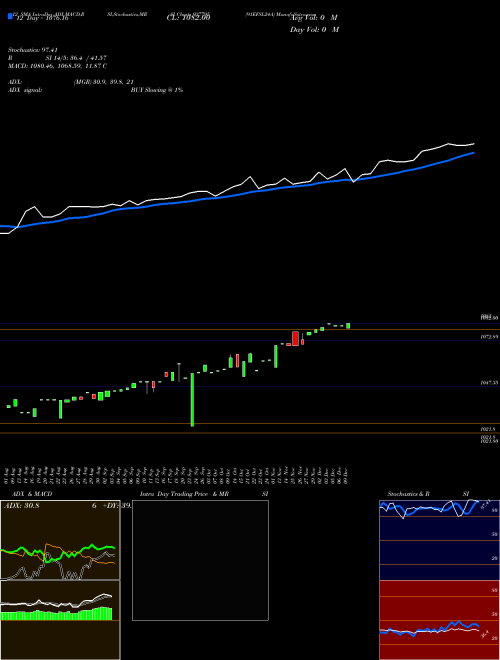The width and height of the screenshot is (500, 660).
Task: Click the end of the blue SMA line
Action: pos(474,153)
